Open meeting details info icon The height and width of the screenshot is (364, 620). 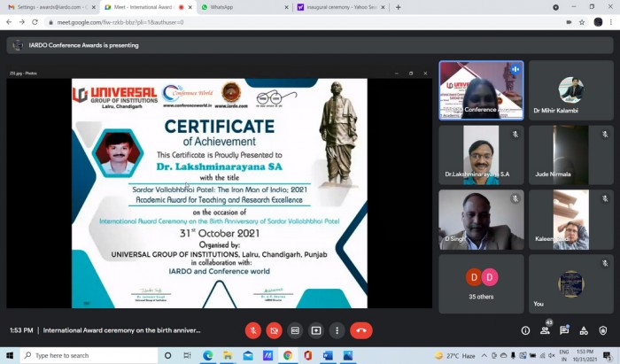[525, 330]
